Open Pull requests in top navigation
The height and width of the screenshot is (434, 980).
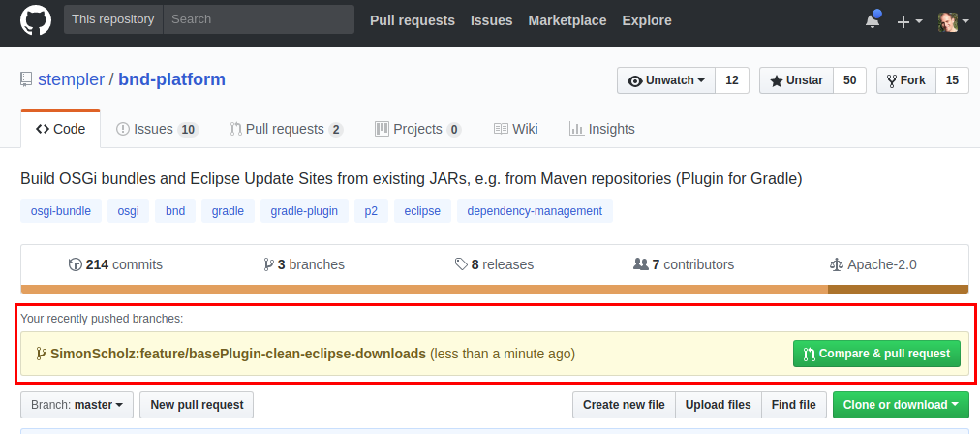tap(413, 20)
